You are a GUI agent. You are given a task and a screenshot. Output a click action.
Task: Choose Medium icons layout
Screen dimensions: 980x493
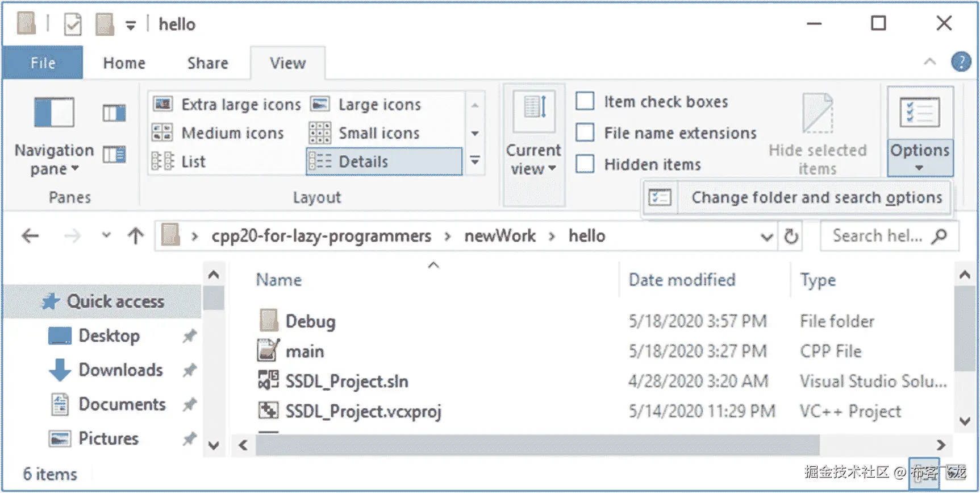pyautogui.click(x=219, y=133)
